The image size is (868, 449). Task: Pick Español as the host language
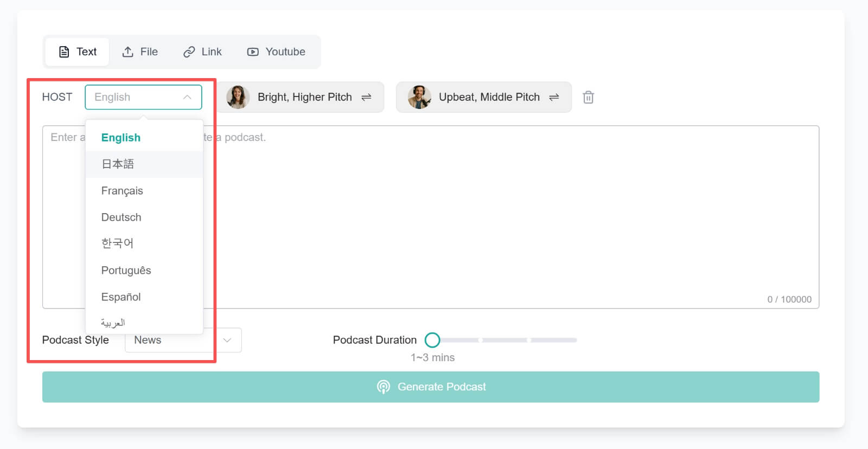121,297
